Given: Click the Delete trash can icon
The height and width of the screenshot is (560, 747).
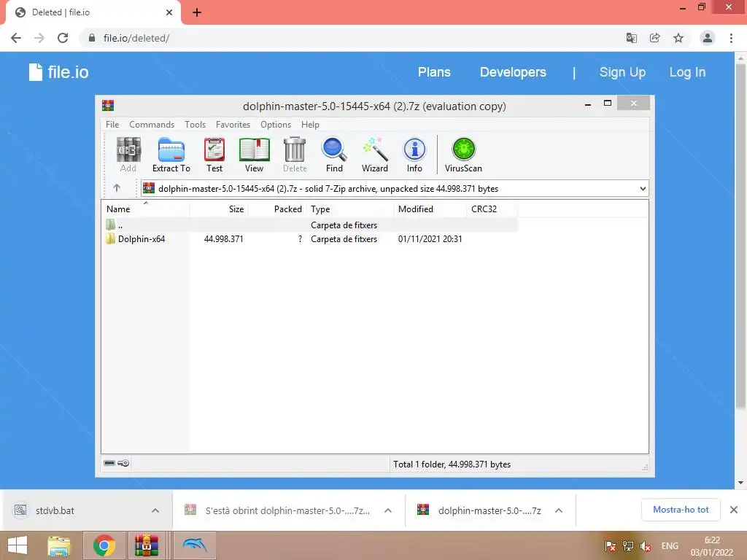Looking at the screenshot, I should [x=295, y=155].
